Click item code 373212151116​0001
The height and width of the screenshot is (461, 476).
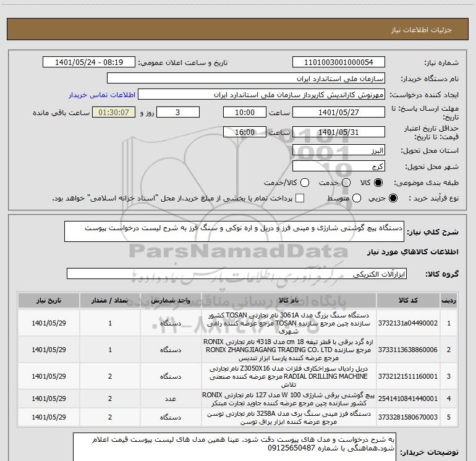coord(408,376)
